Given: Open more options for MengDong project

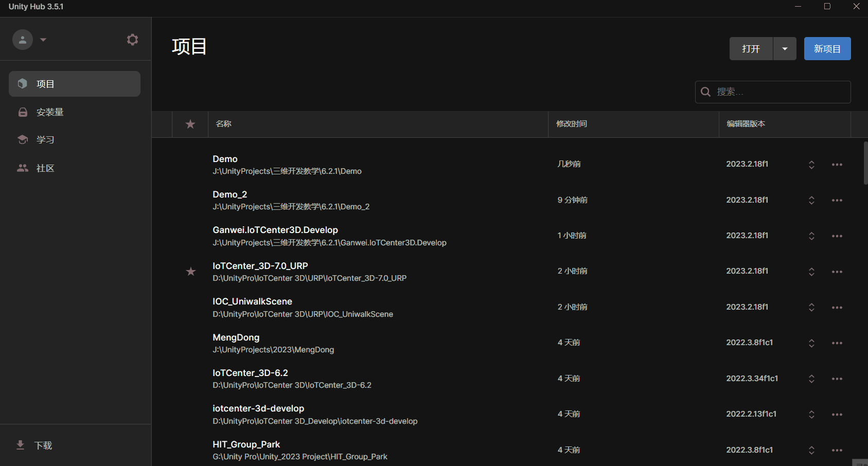Looking at the screenshot, I should point(837,343).
